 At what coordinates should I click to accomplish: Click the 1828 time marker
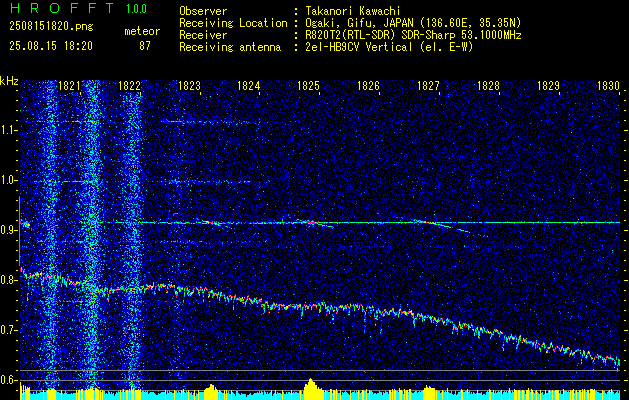tap(488, 85)
